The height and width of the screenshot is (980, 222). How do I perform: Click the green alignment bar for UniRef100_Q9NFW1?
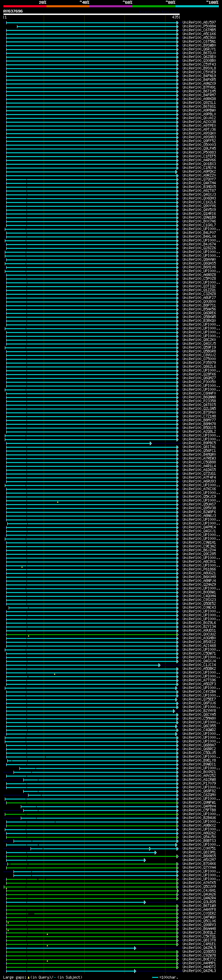92,803
